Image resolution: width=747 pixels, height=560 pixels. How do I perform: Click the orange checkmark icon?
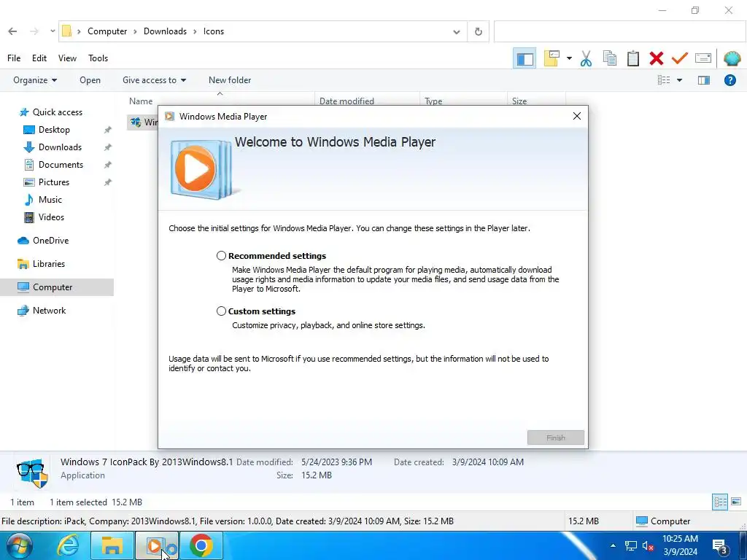pyautogui.click(x=679, y=58)
